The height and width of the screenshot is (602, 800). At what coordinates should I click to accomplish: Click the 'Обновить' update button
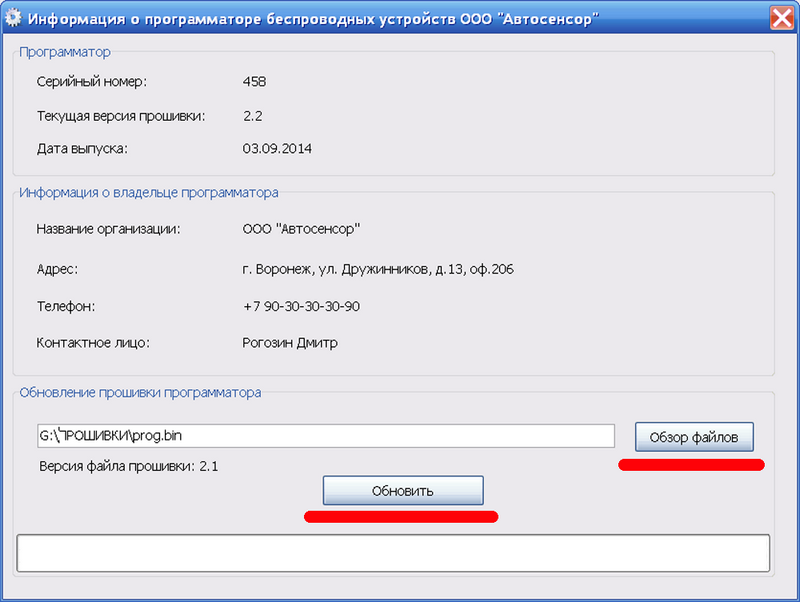coord(403,491)
